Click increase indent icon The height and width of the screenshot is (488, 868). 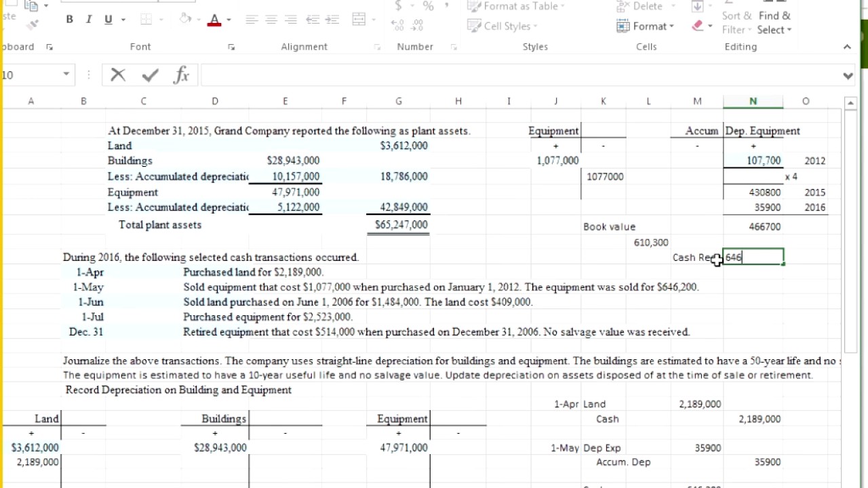pos(332,20)
